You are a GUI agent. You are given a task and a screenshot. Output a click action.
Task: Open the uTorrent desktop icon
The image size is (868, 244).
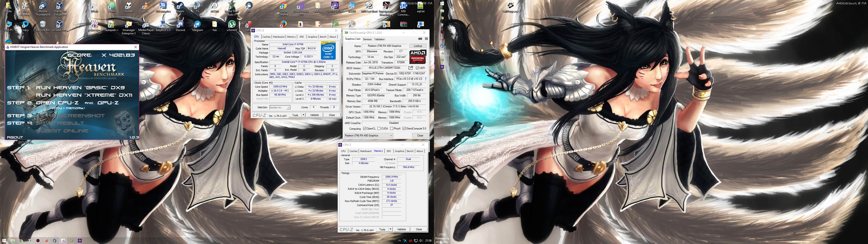232,26
